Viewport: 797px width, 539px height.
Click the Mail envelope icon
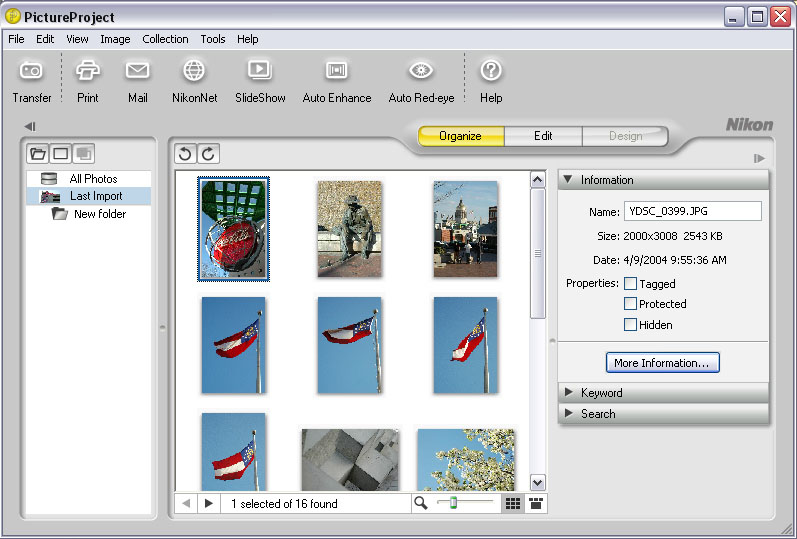click(x=137, y=71)
